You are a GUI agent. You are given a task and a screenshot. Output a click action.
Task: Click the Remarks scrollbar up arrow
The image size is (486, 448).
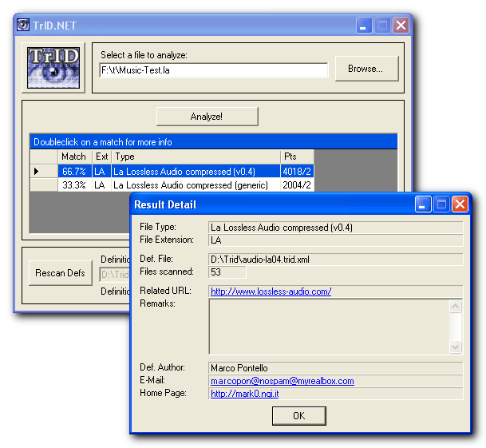point(456,307)
